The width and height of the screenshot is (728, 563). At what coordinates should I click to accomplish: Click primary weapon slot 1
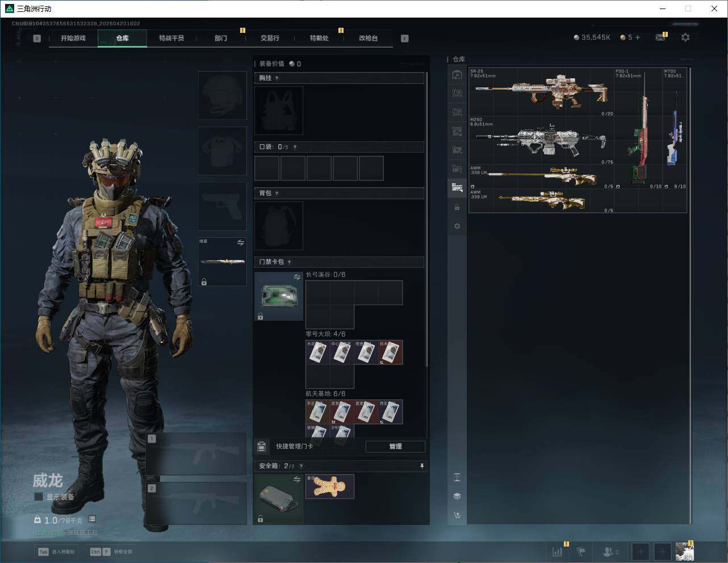[x=196, y=454]
